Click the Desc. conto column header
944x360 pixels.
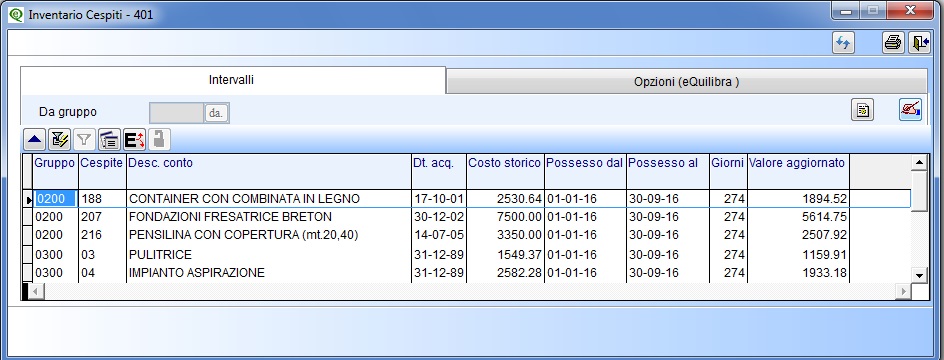269,171
